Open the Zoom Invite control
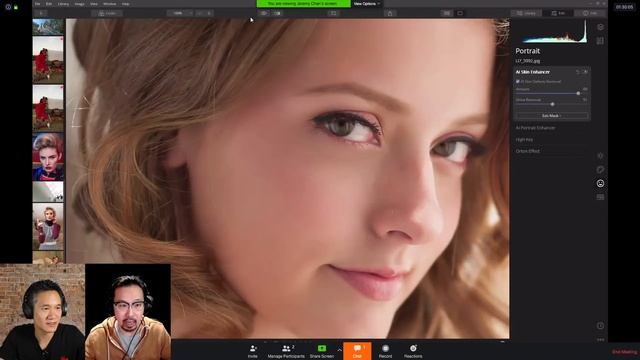This screenshot has height=360, width=640. pyautogui.click(x=253, y=351)
